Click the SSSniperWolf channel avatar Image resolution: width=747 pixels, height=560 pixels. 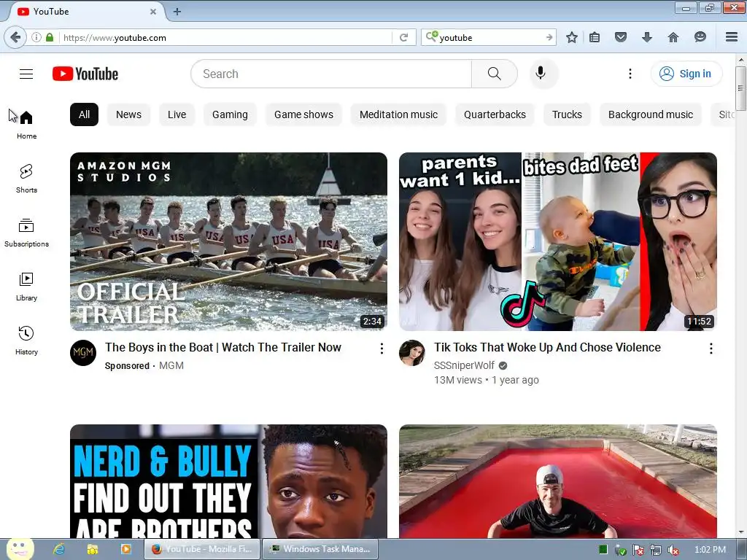click(412, 353)
